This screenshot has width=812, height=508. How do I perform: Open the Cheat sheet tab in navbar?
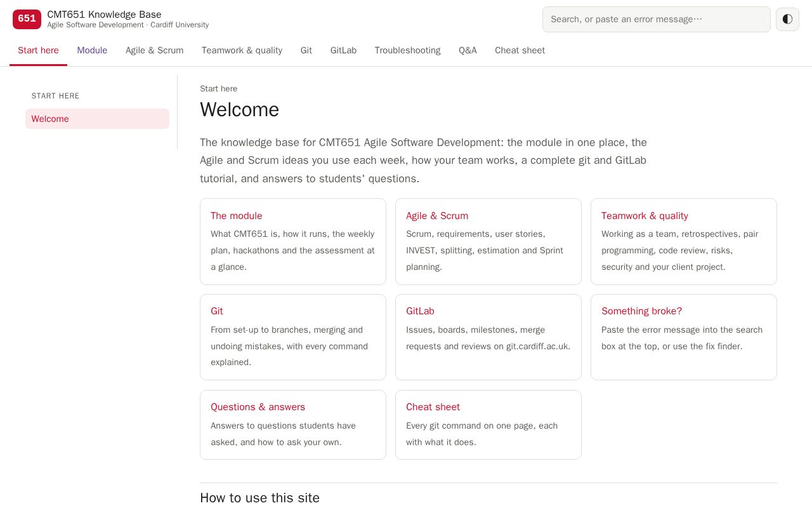point(520,50)
